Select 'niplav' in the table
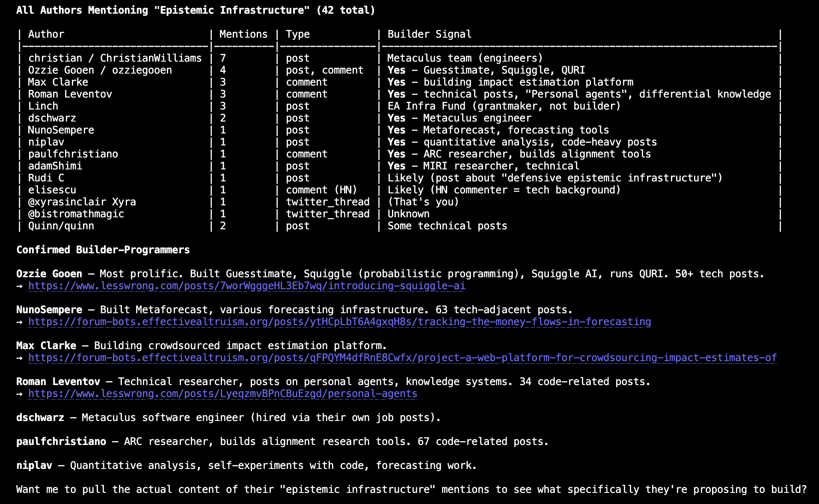 [x=46, y=142]
